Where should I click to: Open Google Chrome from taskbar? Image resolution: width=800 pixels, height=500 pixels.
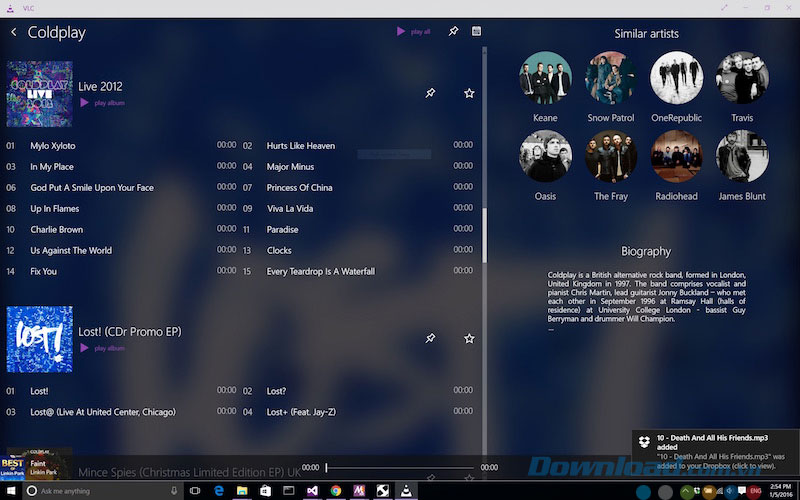click(336, 491)
